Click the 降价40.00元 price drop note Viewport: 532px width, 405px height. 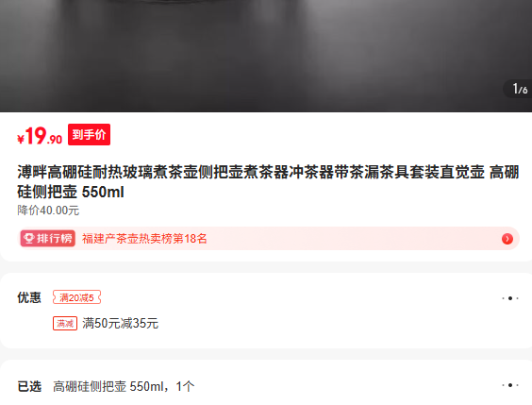pyautogui.click(x=48, y=211)
